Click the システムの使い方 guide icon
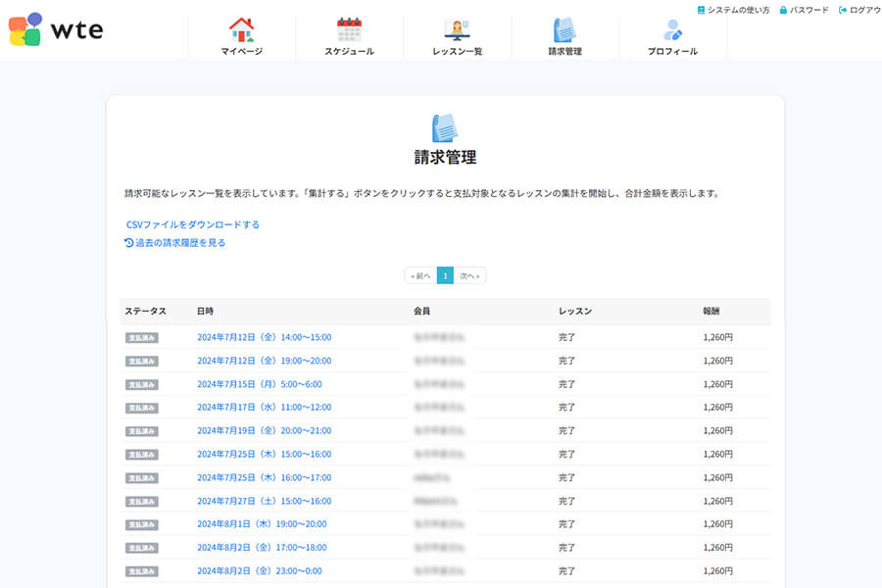Screen dimensions: 882x588 coord(701,10)
